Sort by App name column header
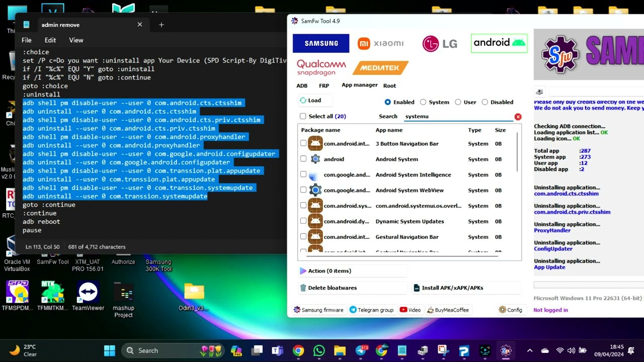 [x=389, y=130]
